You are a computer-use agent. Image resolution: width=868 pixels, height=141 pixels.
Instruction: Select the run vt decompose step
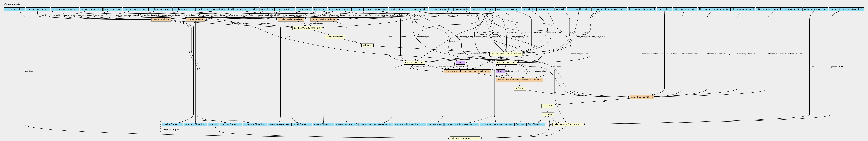click(x=335, y=37)
